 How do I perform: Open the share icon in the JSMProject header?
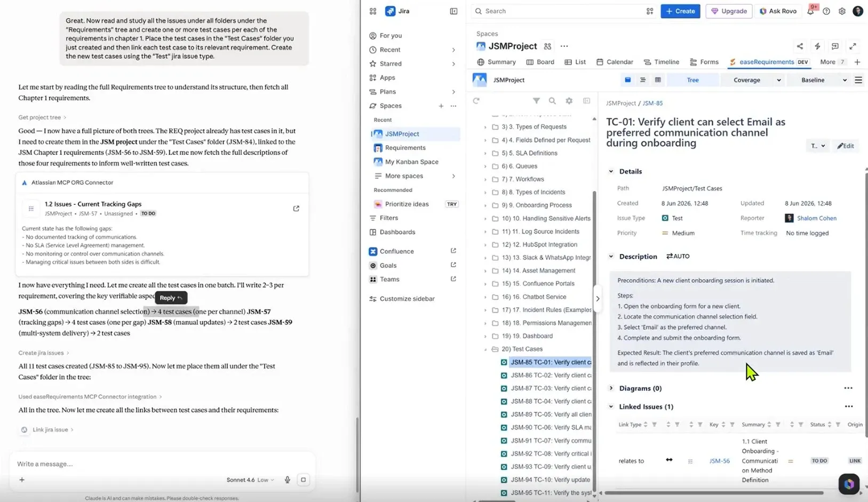click(x=800, y=46)
